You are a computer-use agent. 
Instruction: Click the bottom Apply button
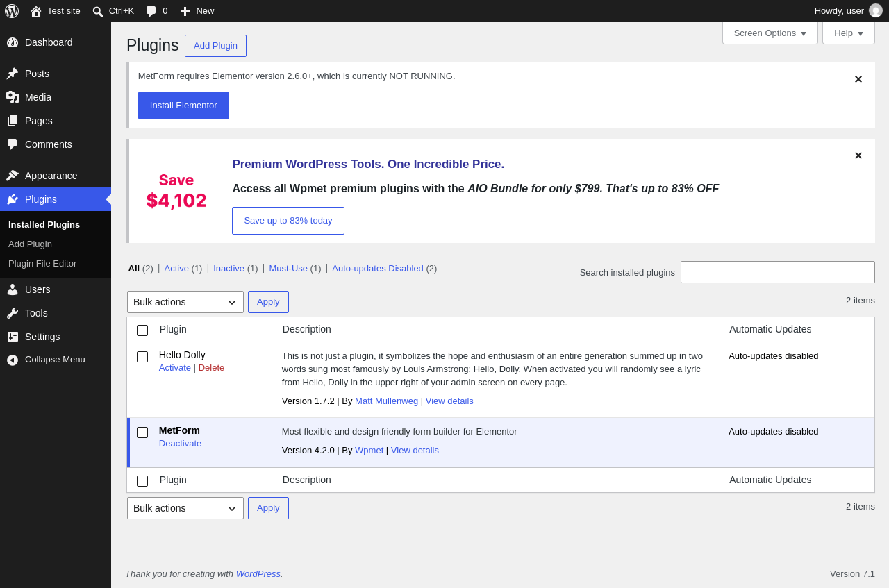tap(268, 508)
